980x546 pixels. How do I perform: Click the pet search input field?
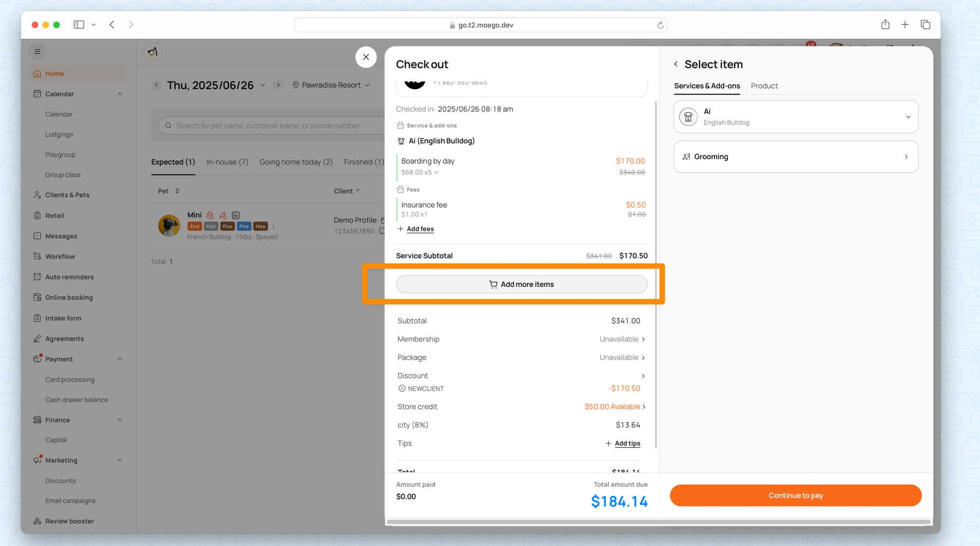268,125
